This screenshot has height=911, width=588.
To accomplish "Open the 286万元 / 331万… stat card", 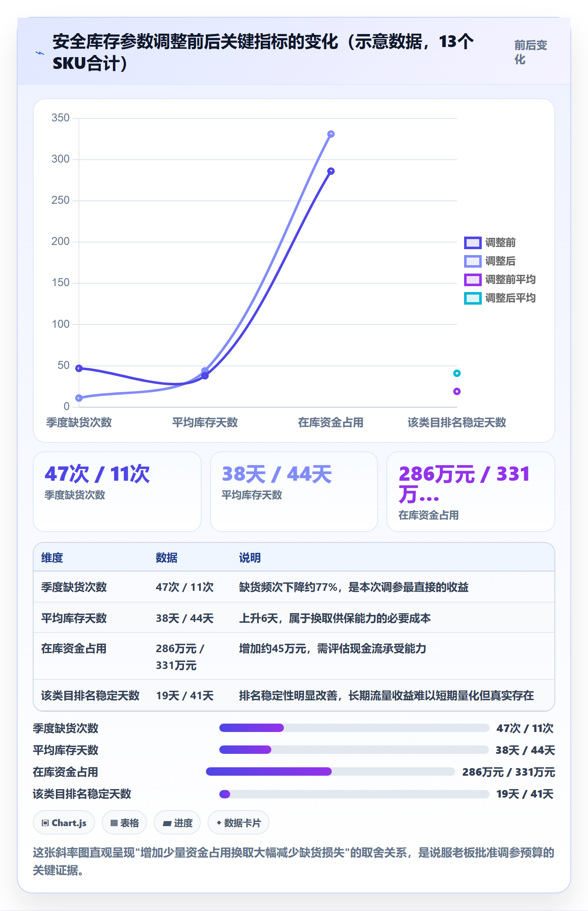I will (471, 492).
